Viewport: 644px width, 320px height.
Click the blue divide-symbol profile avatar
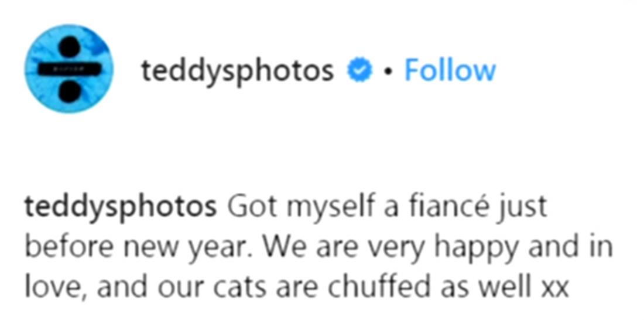tap(69, 69)
